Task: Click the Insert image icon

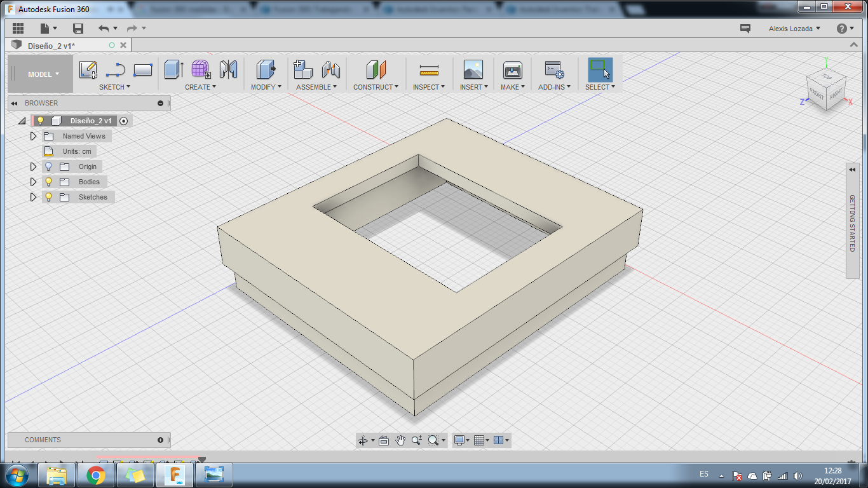Action: (473, 69)
